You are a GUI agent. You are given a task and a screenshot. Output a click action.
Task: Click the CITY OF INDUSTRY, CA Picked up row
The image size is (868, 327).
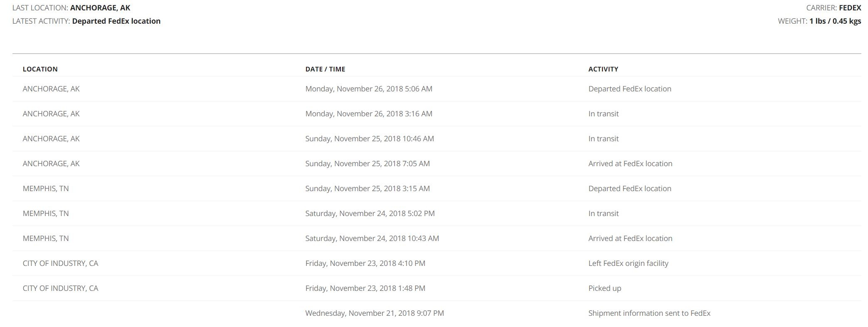436,288
